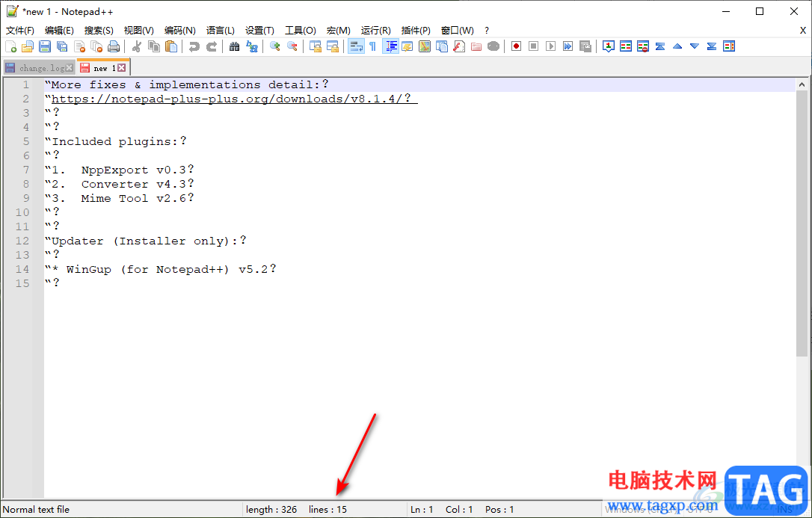Image resolution: width=812 pixels, height=518 pixels.
Task: Click 'Ln : 1' in status bar
Action: [x=422, y=510]
